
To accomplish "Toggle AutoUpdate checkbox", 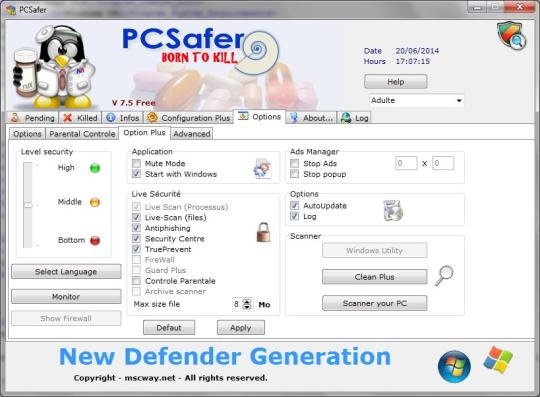I will [294, 206].
